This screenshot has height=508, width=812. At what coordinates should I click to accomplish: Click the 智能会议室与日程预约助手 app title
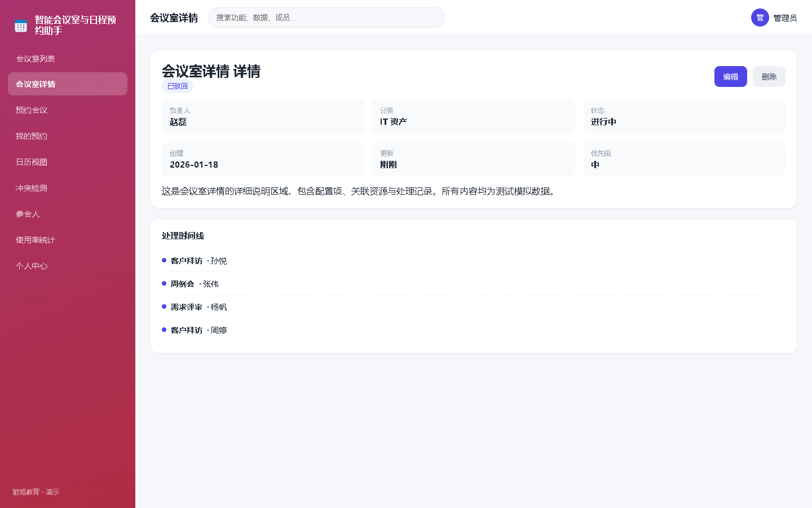[x=76, y=25]
